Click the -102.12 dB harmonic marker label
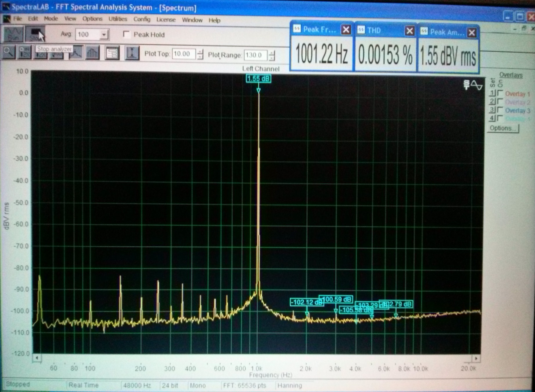535x392 pixels. tap(307, 302)
